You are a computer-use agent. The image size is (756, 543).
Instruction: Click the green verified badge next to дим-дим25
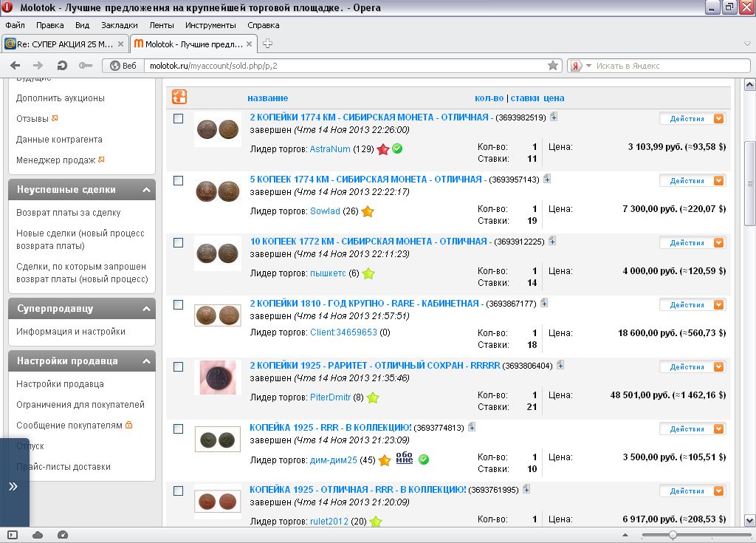pos(424,460)
